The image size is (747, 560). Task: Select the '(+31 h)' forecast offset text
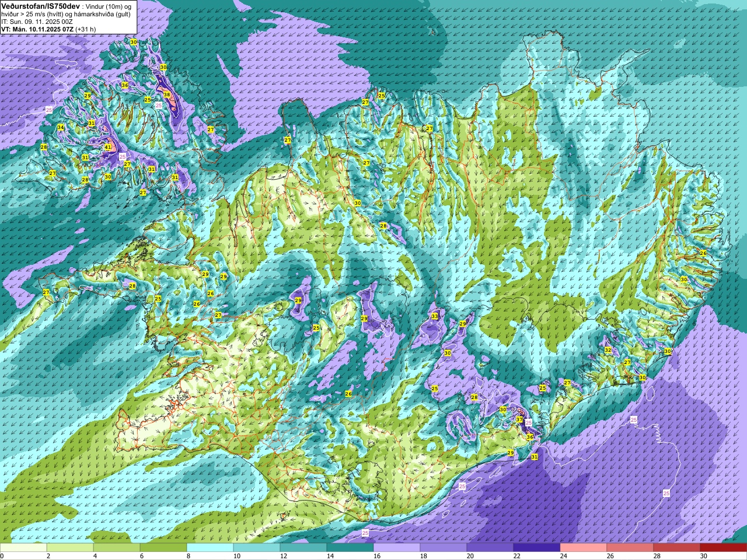[x=86, y=29]
